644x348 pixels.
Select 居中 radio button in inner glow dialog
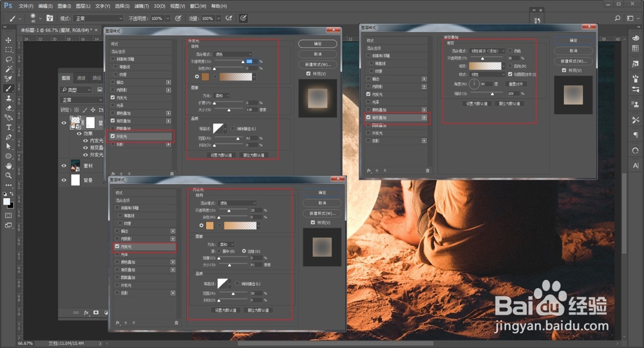(219, 251)
